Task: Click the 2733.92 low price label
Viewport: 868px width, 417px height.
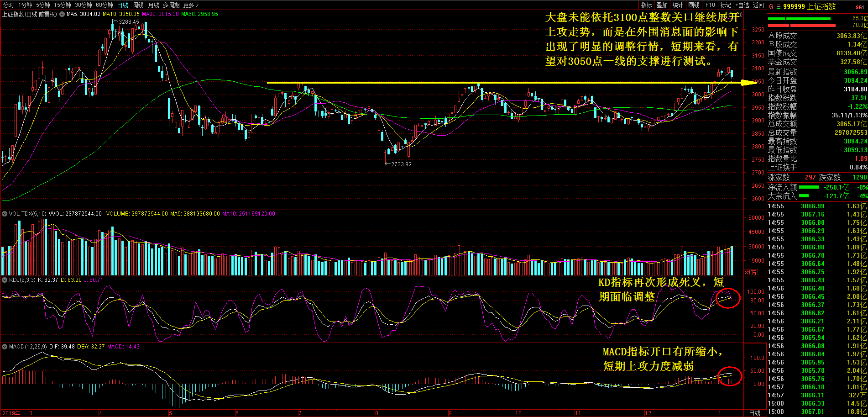Action: click(x=401, y=164)
